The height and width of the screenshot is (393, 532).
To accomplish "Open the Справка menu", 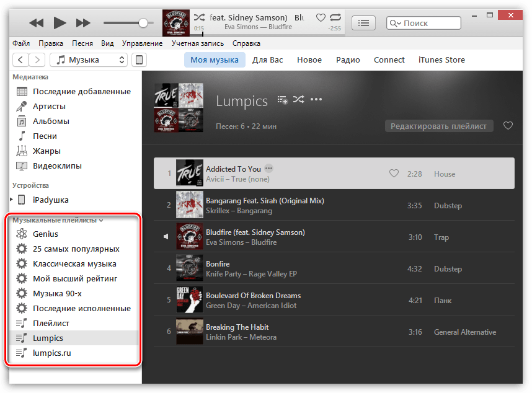I will pyautogui.click(x=246, y=43).
